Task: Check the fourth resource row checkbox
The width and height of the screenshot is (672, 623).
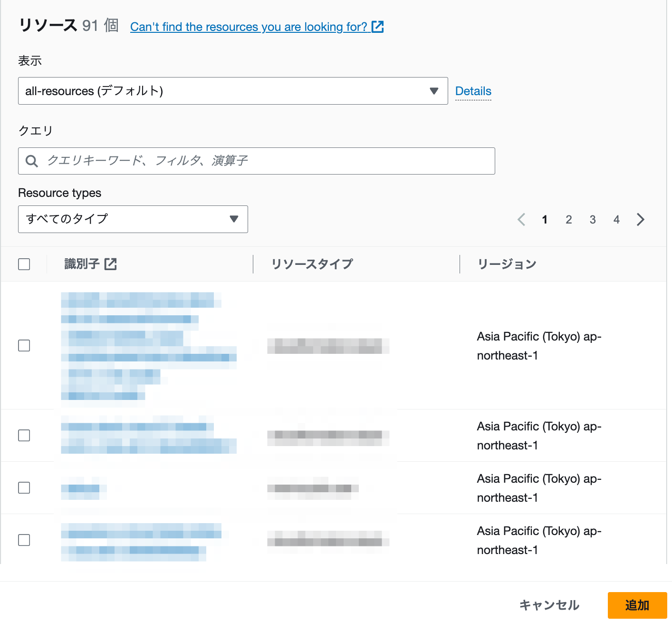Action: coord(24,540)
